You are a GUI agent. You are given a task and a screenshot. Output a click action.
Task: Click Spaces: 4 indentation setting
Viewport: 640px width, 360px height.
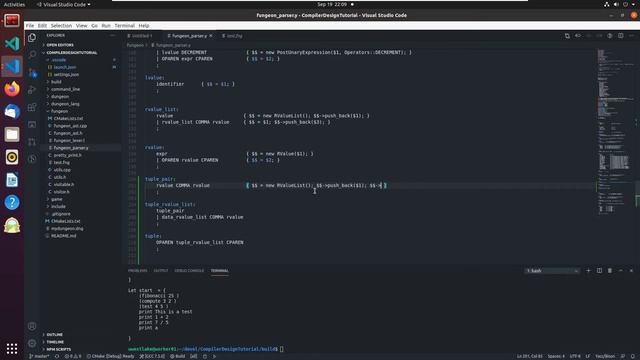pos(556,356)
